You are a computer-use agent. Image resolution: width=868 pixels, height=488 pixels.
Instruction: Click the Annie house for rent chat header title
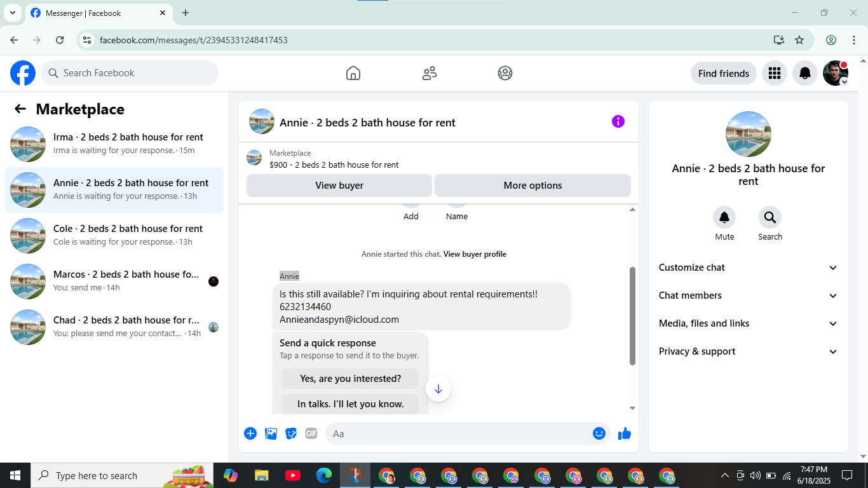click(367, 123)
